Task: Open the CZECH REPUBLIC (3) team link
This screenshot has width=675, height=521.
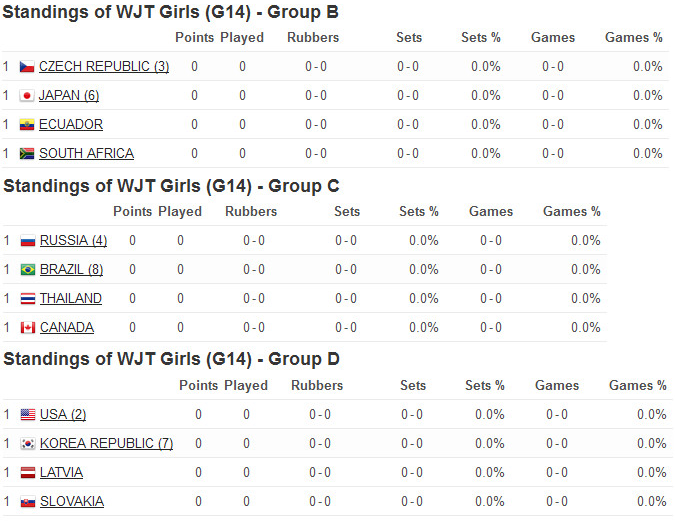Action: click(x=104, y=67)
